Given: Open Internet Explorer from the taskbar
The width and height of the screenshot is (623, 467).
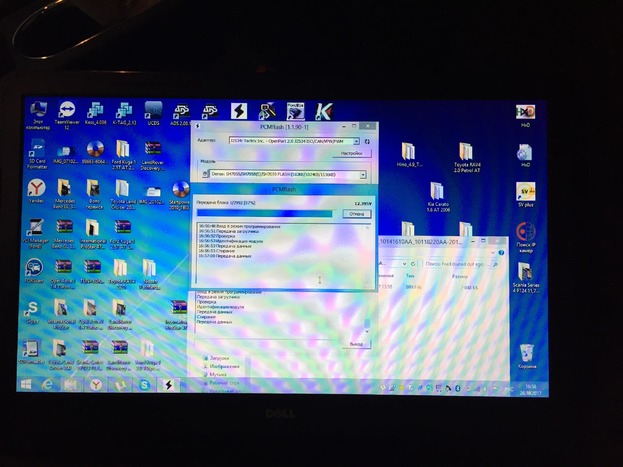Looking at the screenshot, I should point(47,384).
